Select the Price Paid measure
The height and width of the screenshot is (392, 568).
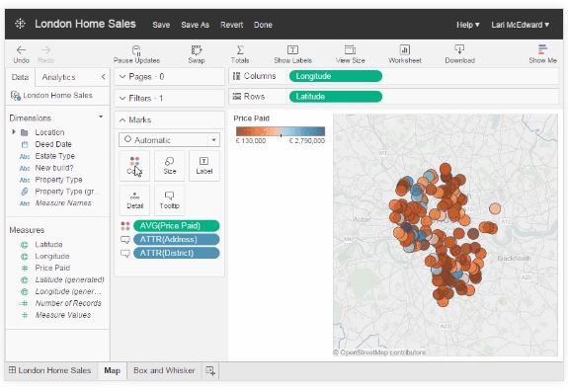click(52, 269)
